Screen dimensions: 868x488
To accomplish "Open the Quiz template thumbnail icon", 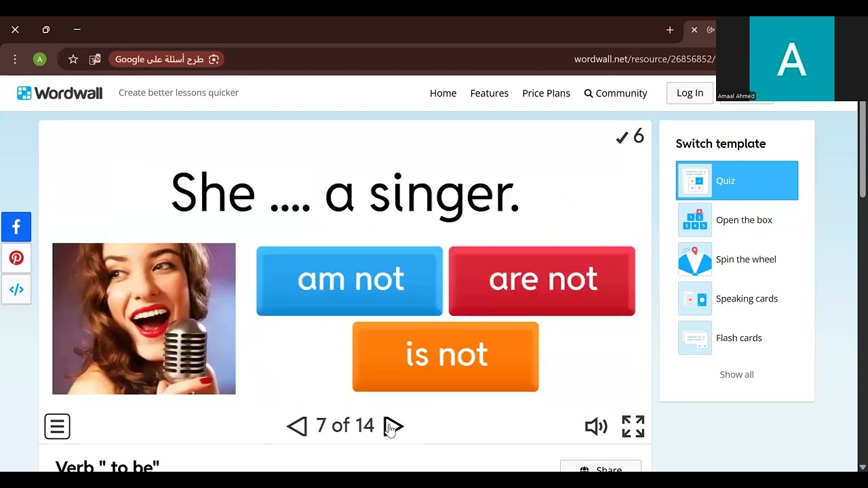I will pos(695,181).
